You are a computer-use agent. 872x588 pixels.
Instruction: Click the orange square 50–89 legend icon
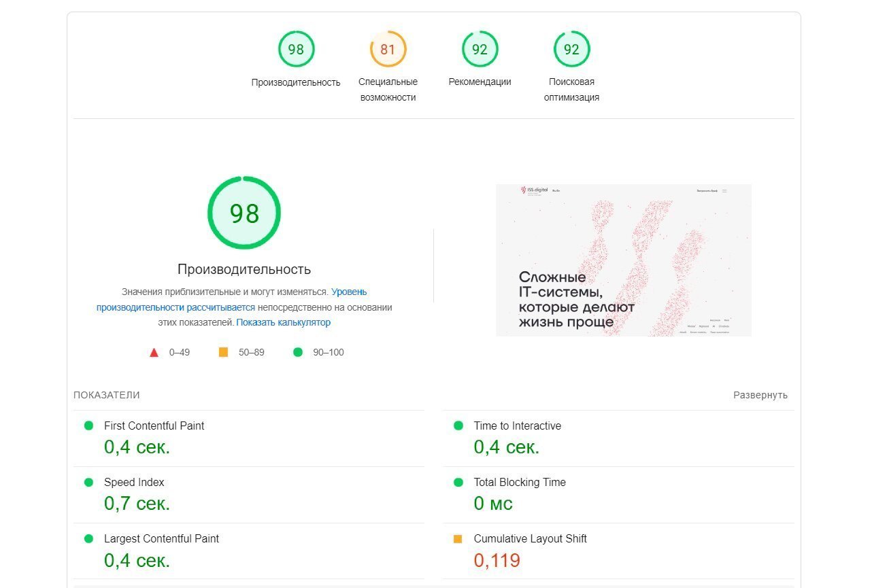223,352
